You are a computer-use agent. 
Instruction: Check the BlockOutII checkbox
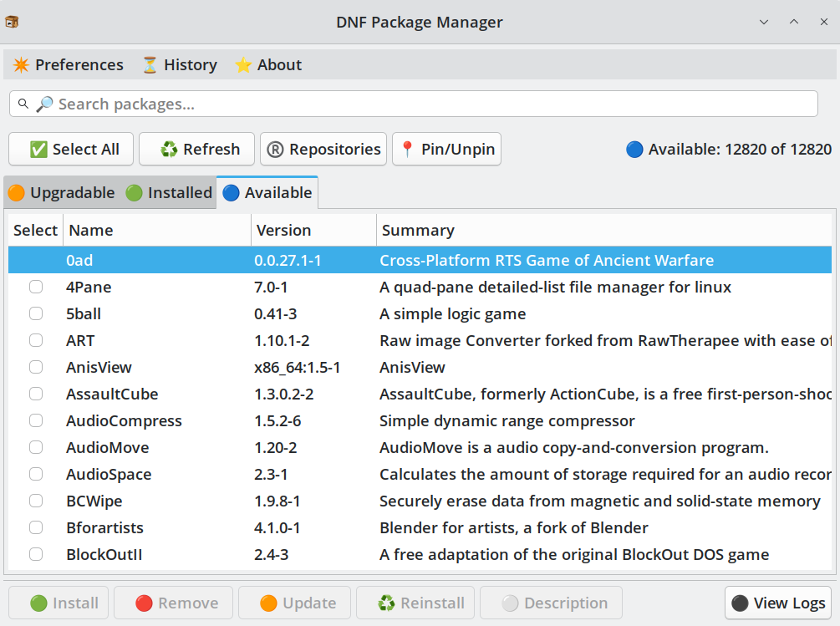[36, 555]
